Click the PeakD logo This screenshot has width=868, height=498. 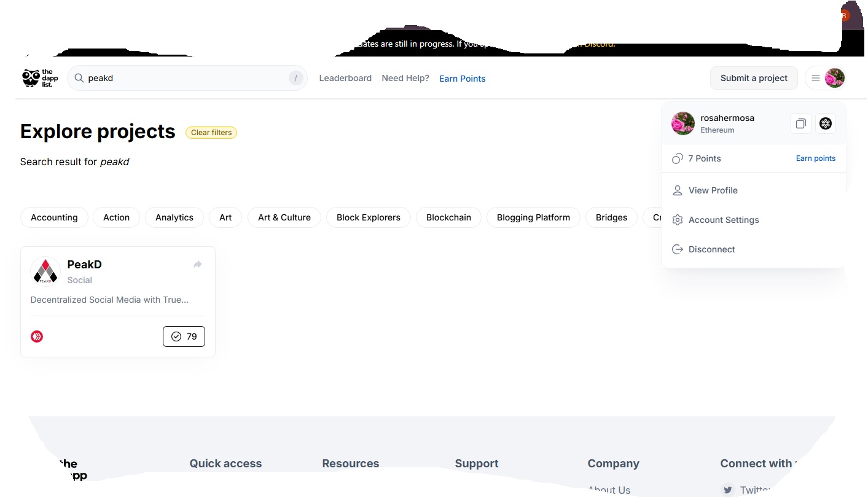click(x=45, y=271)
